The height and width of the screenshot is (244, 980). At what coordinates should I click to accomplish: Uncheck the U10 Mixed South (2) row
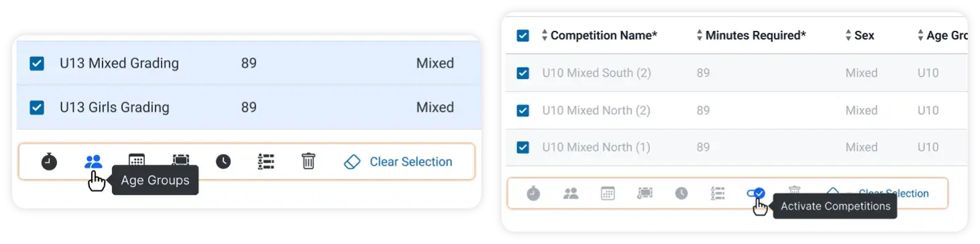pyautogui.click(x=523, y=73)
